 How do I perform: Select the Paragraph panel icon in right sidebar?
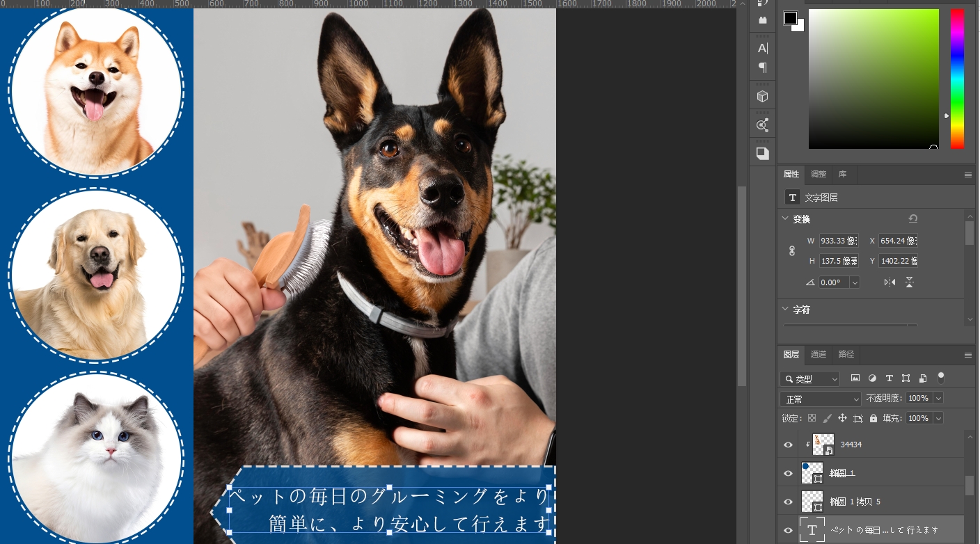(762, 67)
